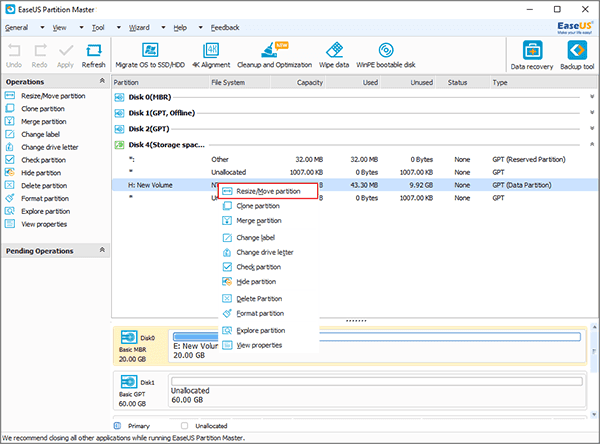The image size is (600, 444).
Task: Click the Disk0 partition usage bar
Action: (x=377, y=337)
